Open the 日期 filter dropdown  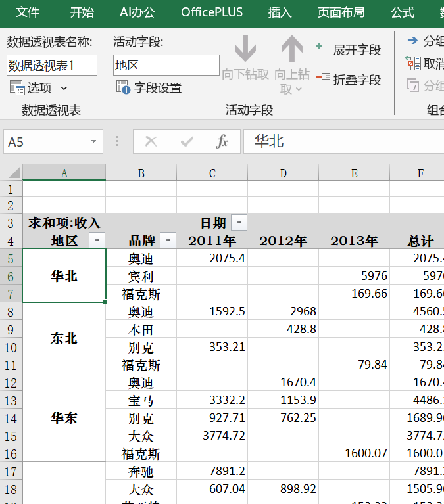239,222
